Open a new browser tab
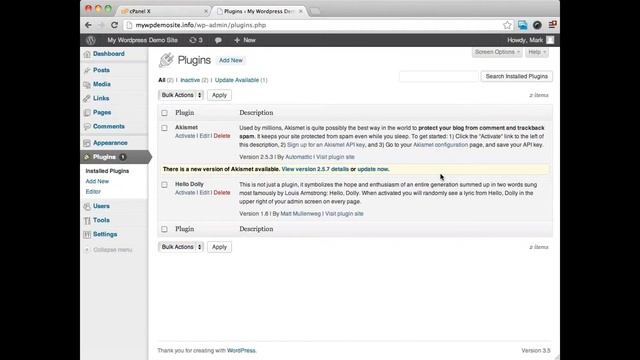640x360 pixels. click(314, 11)
